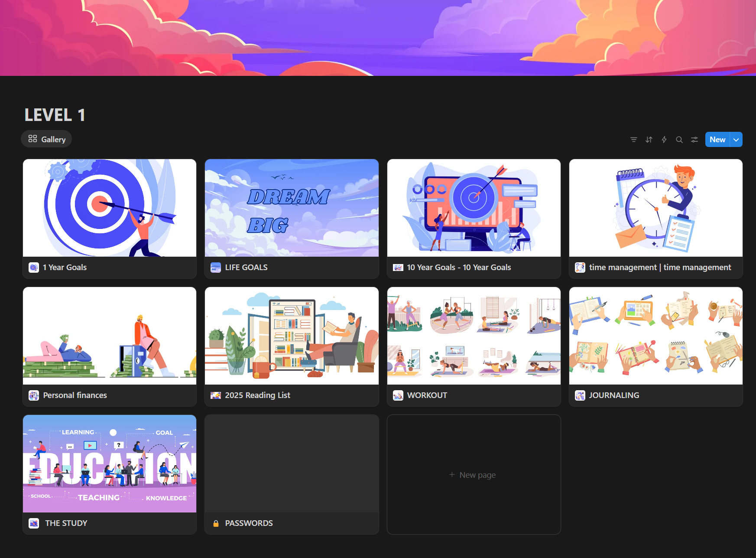The width and height of the screenshot is (756, 558).
Task: Open Search within this database
Action: (x=679, y=139)
